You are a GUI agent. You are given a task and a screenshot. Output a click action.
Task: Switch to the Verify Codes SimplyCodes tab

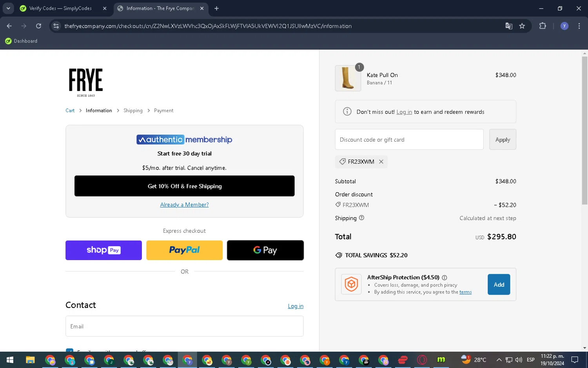click(x=60, y=8)
